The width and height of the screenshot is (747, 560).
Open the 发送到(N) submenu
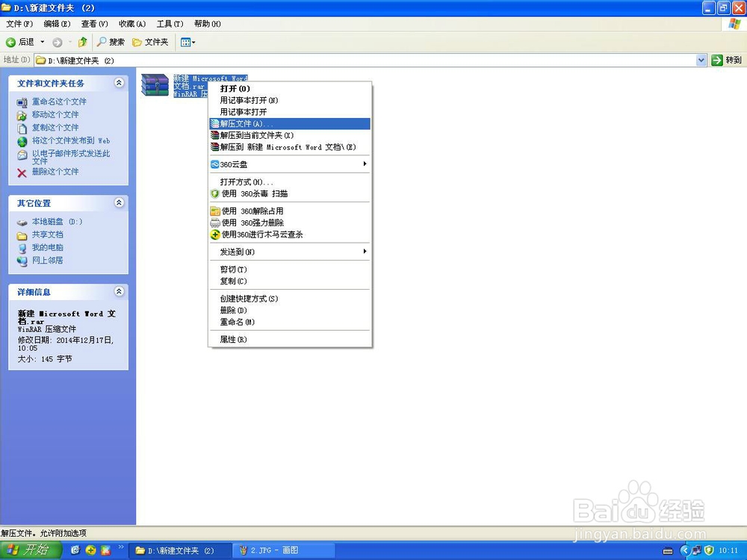(x=290, y=252)
